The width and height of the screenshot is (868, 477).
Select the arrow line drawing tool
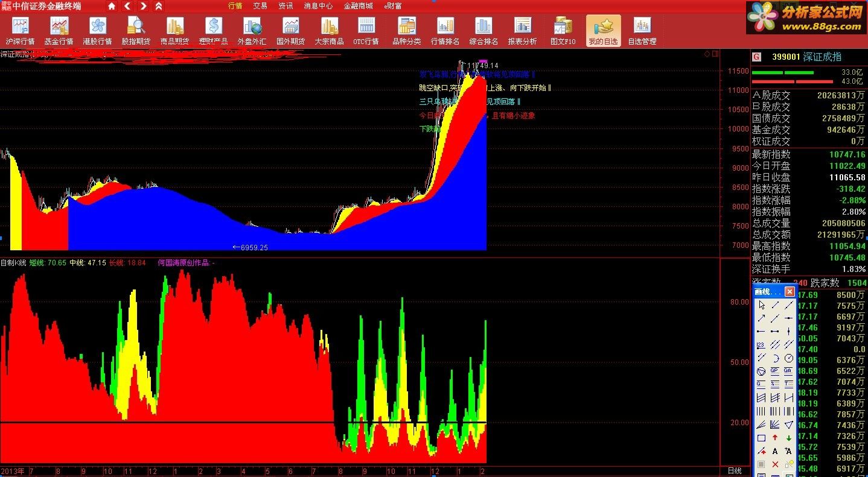[x=762, y=318]
